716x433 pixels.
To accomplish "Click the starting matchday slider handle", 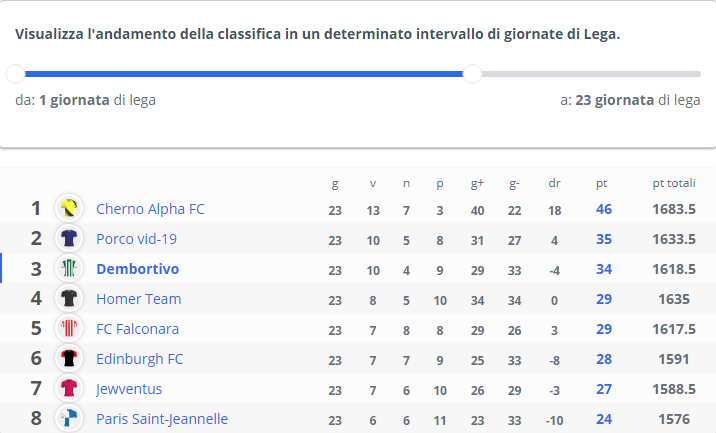I will [x=16, y=74].
